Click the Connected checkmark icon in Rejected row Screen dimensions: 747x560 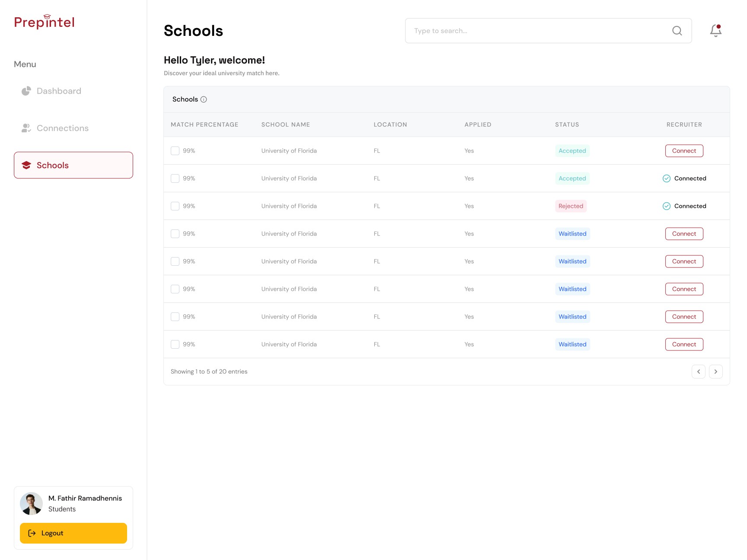click(667, 206)
